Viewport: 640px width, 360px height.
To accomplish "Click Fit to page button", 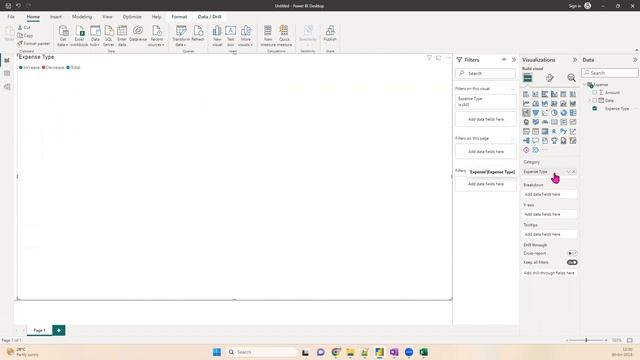I will point(630,340).
